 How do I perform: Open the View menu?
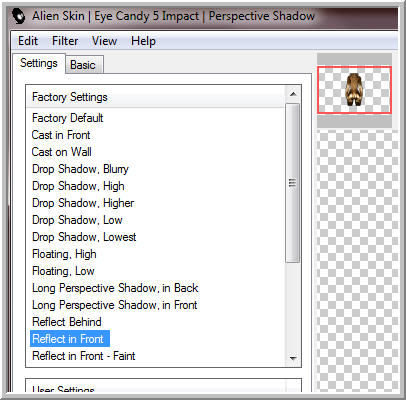(x=105, y=41)
